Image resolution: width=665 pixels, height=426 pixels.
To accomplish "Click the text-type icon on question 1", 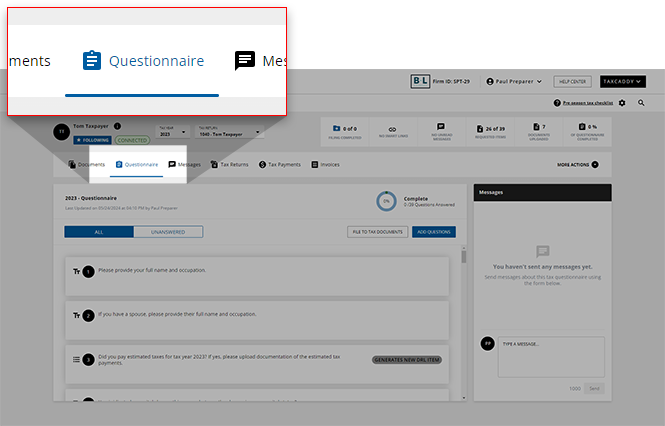I will [76, 272].
